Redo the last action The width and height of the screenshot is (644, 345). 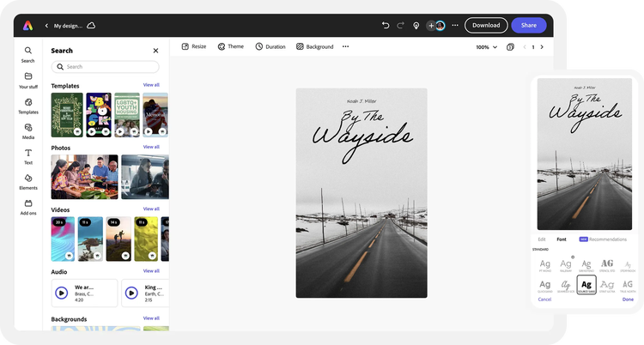tap(400, 26)
